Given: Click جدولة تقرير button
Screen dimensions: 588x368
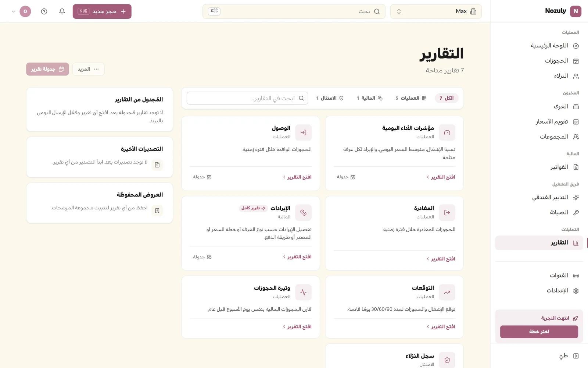Looking at the screenshot, I should [x=47, y=69].
